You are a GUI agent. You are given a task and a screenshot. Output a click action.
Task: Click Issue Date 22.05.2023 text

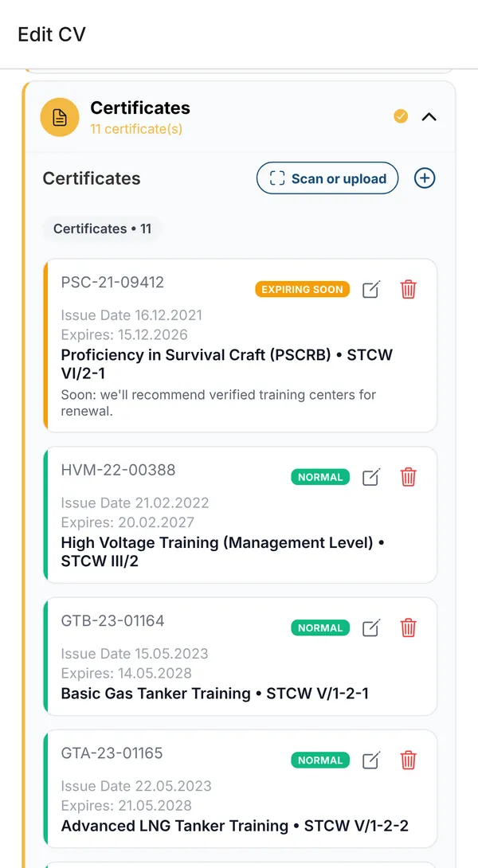(136, 786)
